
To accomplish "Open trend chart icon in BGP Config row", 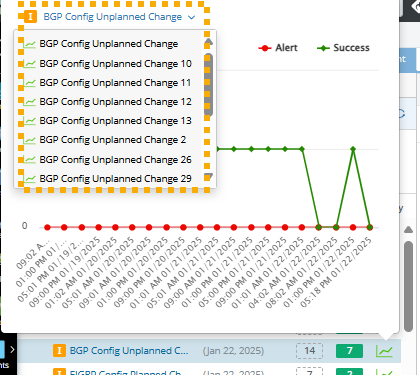I will [x=384, y=351].
